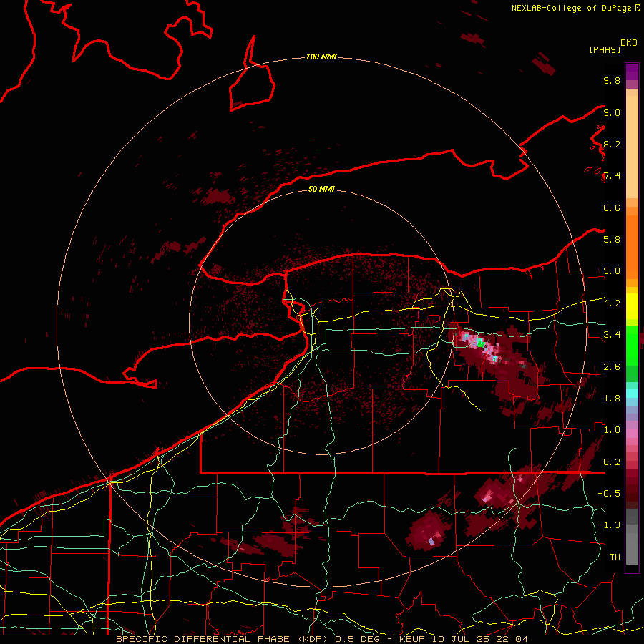Click the 0.2 scale value

pos(612,462)
